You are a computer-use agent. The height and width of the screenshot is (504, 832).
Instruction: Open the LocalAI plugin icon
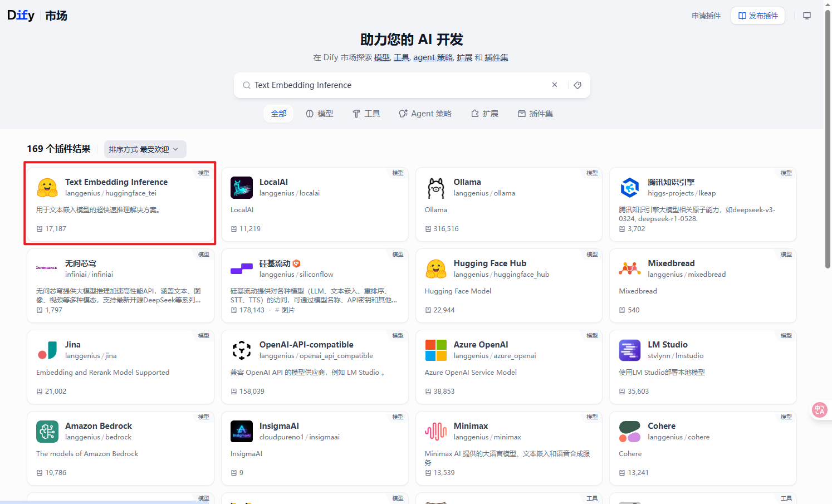pos(242,188)
